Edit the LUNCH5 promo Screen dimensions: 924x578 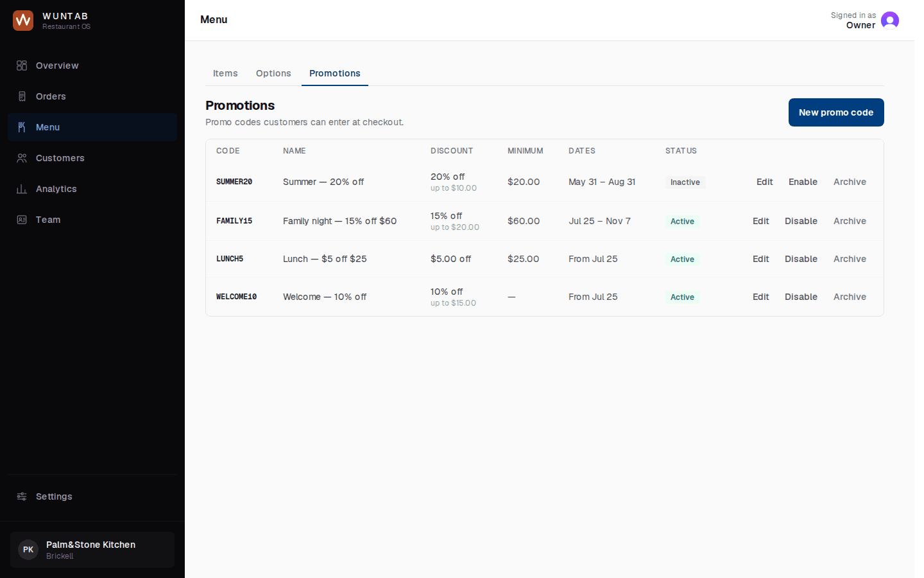(761, 259)
